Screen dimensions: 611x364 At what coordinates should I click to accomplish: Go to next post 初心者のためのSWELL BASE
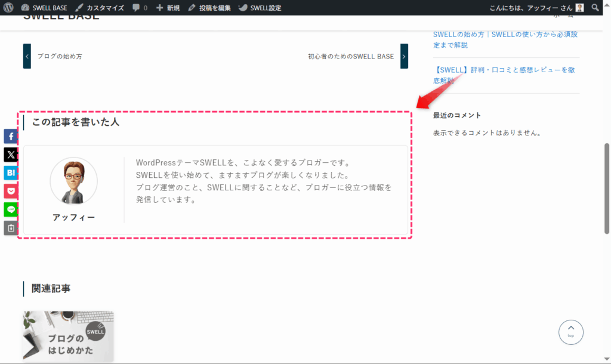tap(351, 57)
